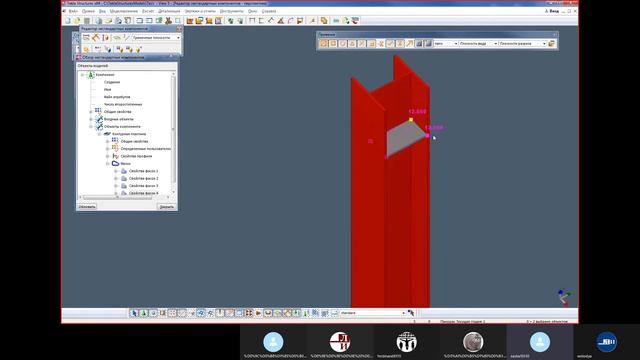
Task: Open the Справка menu
Action: pos(269,11)
